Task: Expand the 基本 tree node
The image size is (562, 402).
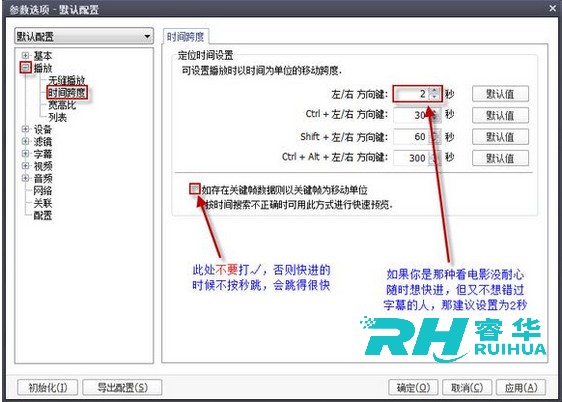Action: tap(25, 55)
